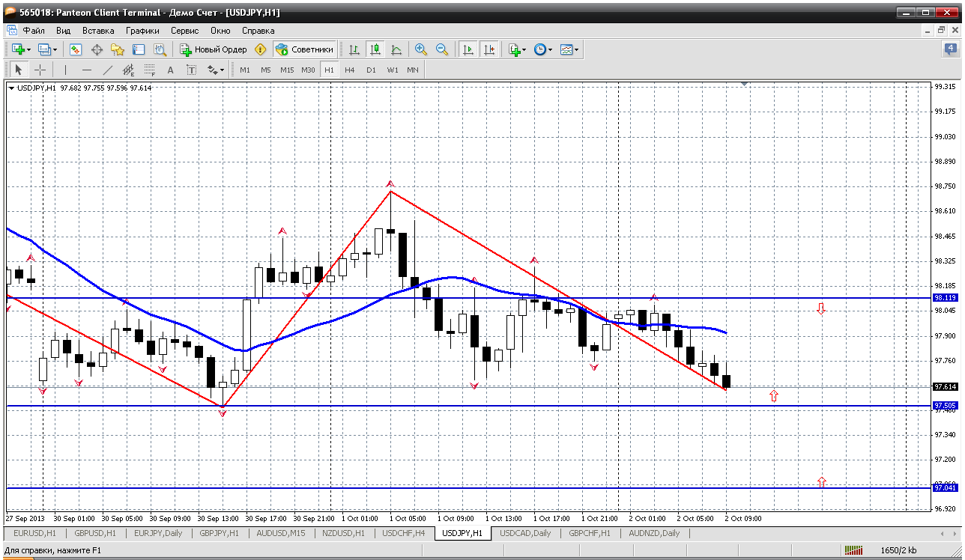Select the Fibonacci Retracement tool
The width and height of the screenshot is (965, 560).
point(149,70)
